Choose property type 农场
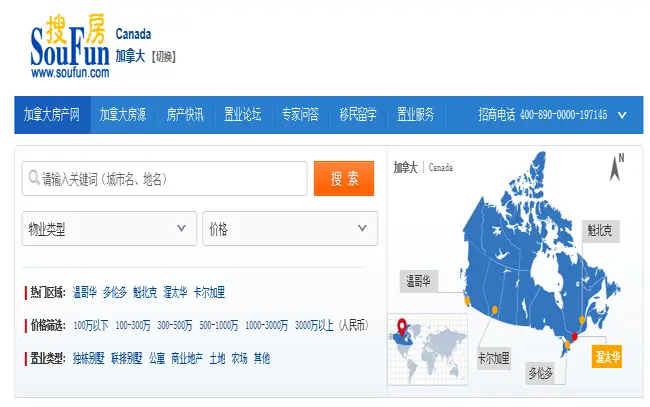 click(x=239, y=359)
